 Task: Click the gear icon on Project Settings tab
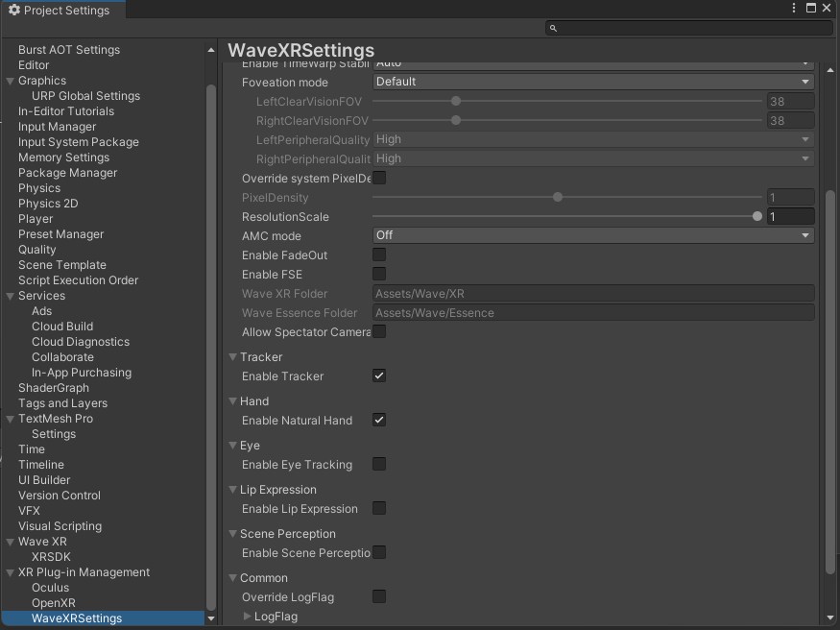13,10
